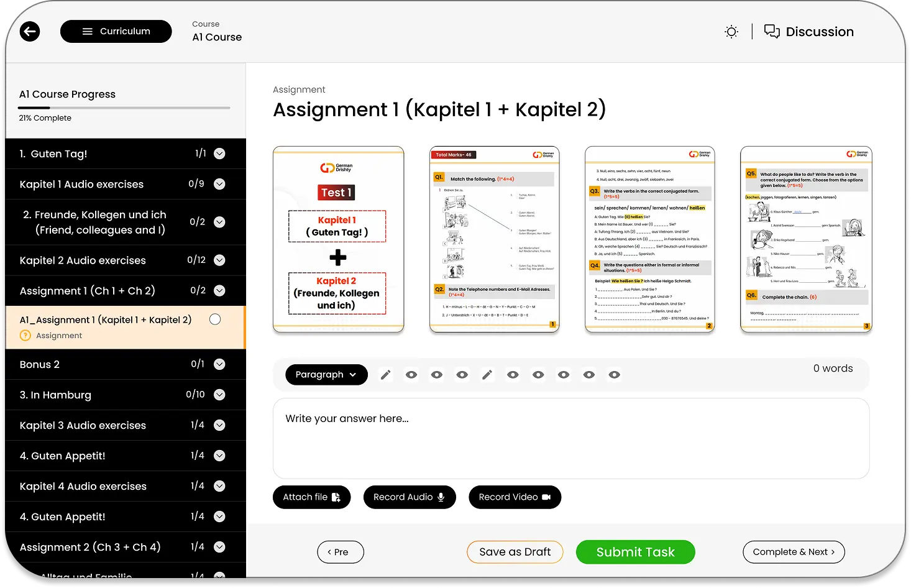Viewport: 911px width, 588px height.
Task: Toggle the light/dark theme sun icon
Action: point(731,32)
